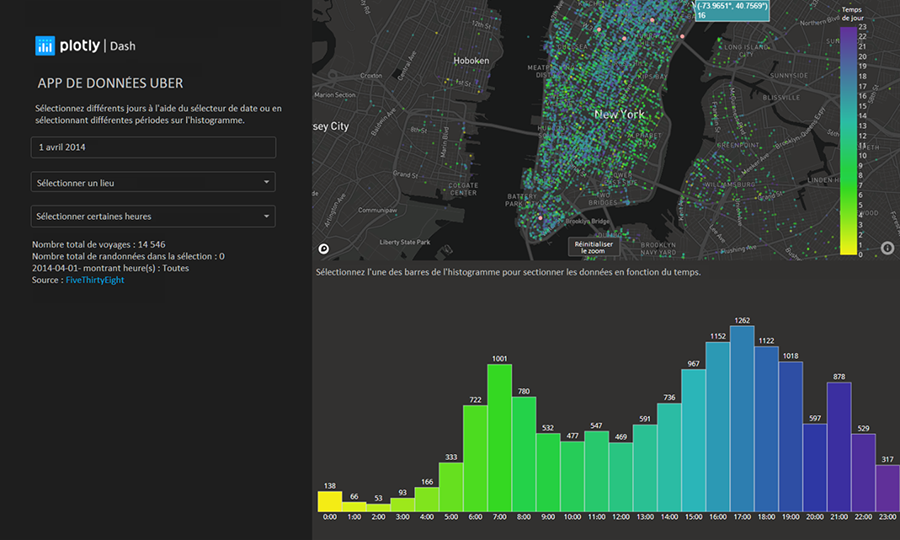Select the 5:00 histogram bar with 333

[451, 487]
